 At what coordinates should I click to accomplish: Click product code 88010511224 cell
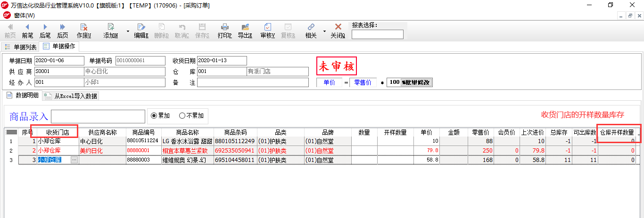click(144, 141)
